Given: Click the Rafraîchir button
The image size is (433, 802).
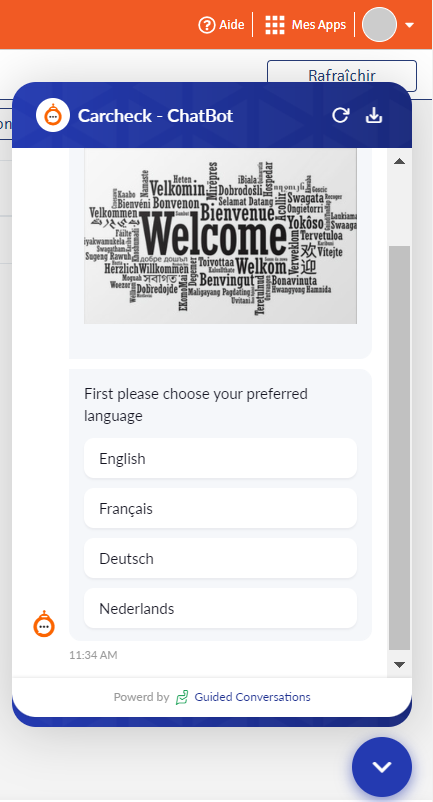Looking at the screenshot, I should coord(342,76).
